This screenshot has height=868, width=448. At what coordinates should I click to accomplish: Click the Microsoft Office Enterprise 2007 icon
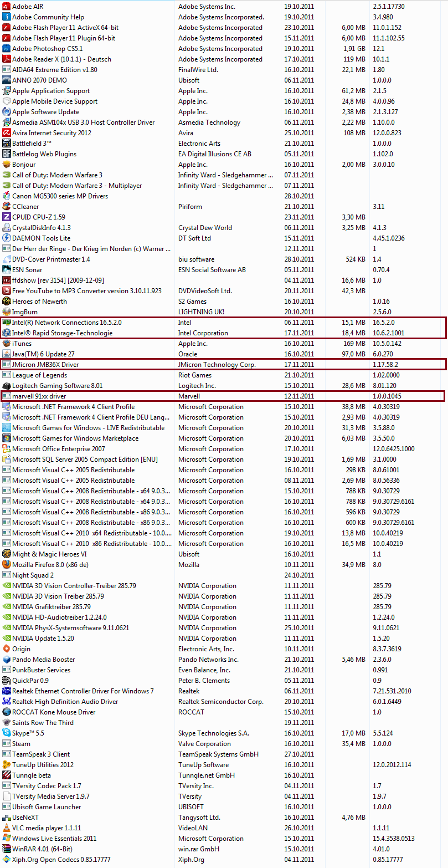[x=7, y=449]
